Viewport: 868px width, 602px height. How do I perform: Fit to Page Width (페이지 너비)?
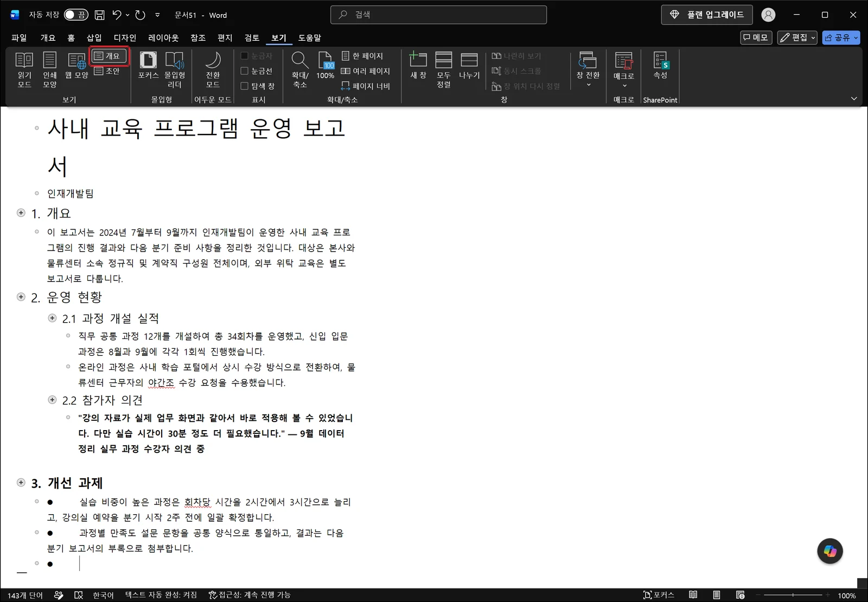366,86
